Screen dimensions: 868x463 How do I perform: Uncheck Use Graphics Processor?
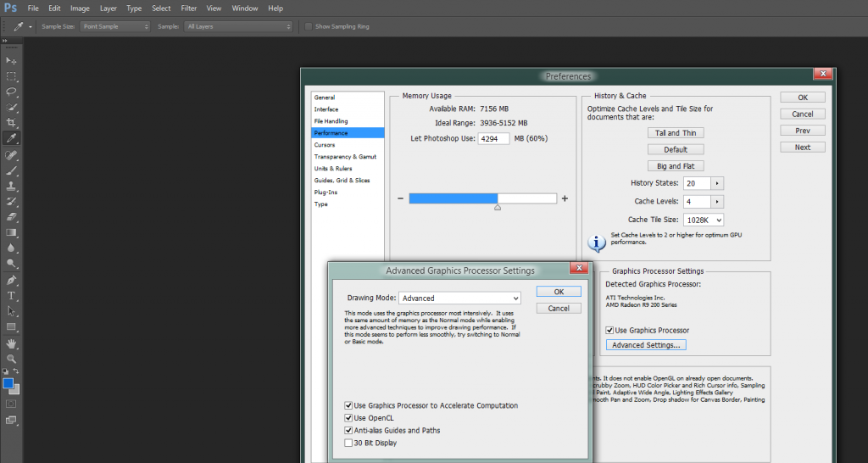(x=609, y=330)
